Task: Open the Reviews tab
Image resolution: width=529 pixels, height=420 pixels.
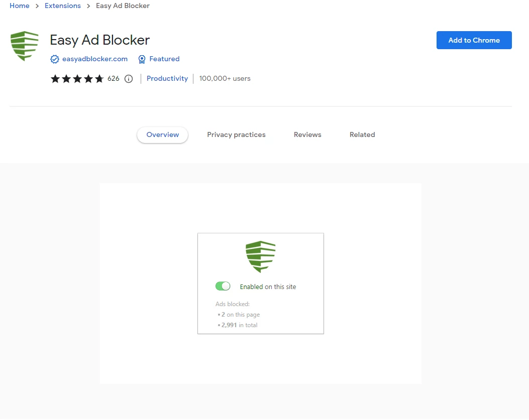Action: [x=307, y=135]
